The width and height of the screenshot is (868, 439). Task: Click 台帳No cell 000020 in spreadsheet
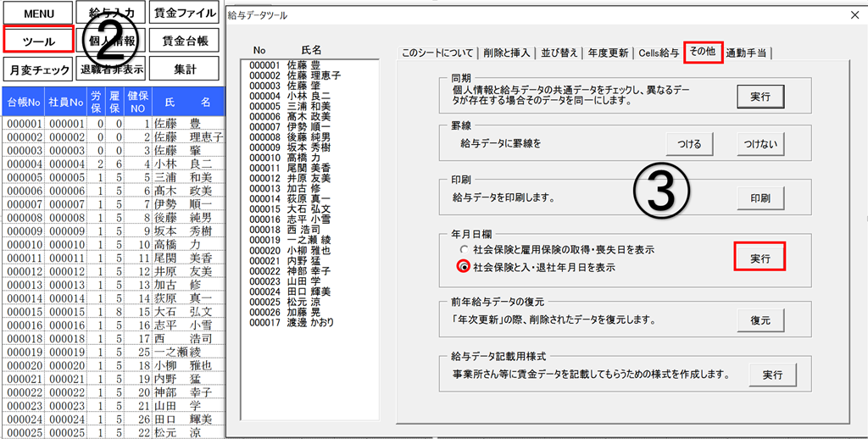(25, 365)
